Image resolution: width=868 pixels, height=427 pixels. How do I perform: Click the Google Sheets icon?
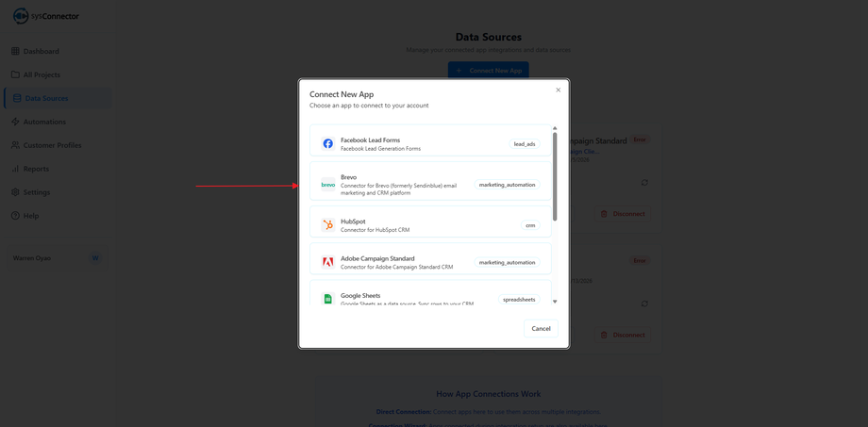(x=328, y=299)
